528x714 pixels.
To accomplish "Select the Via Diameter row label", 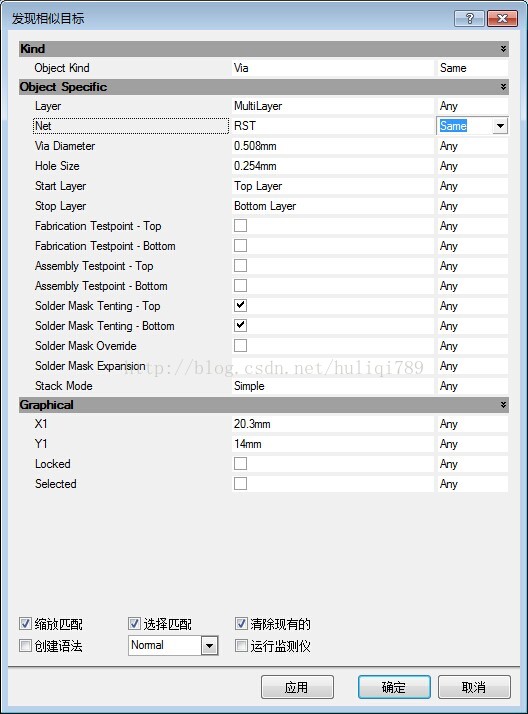I will click(65, 146).
